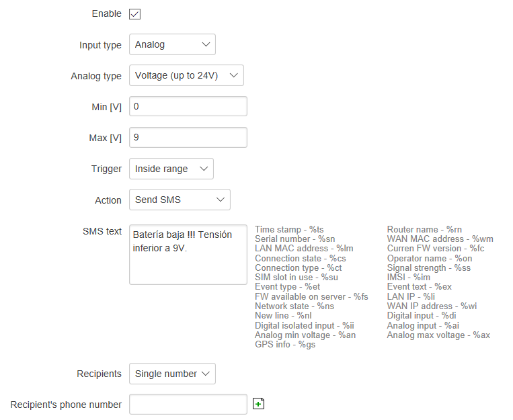Click the GPS info - %gs hint
513x420 pixels.
(x=285, y=345)
